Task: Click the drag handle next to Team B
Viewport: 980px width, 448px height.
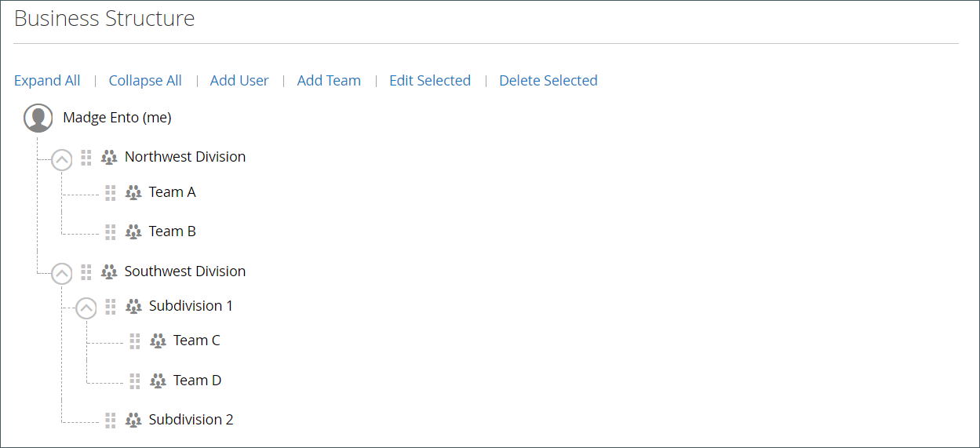Action: 111,231
